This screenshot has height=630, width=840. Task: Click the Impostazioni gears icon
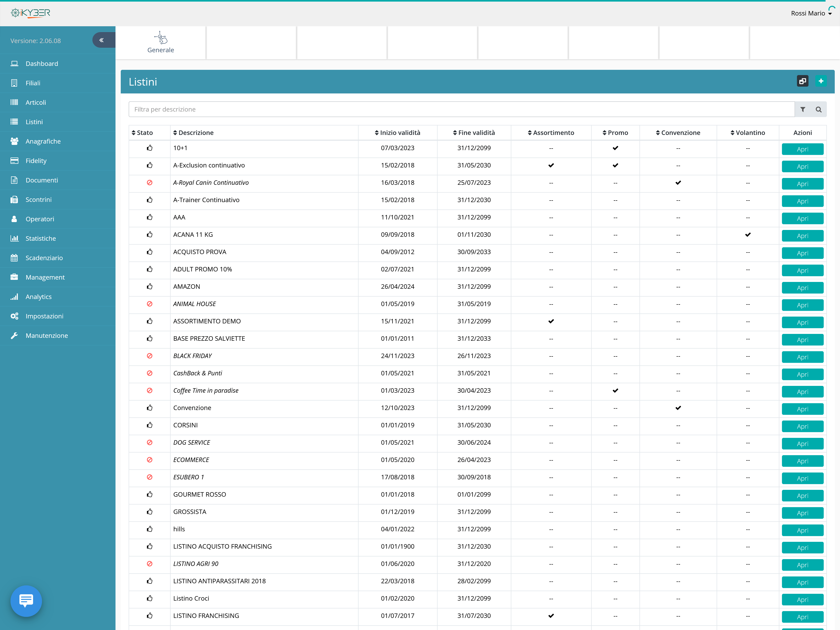[x=14, y=316]
